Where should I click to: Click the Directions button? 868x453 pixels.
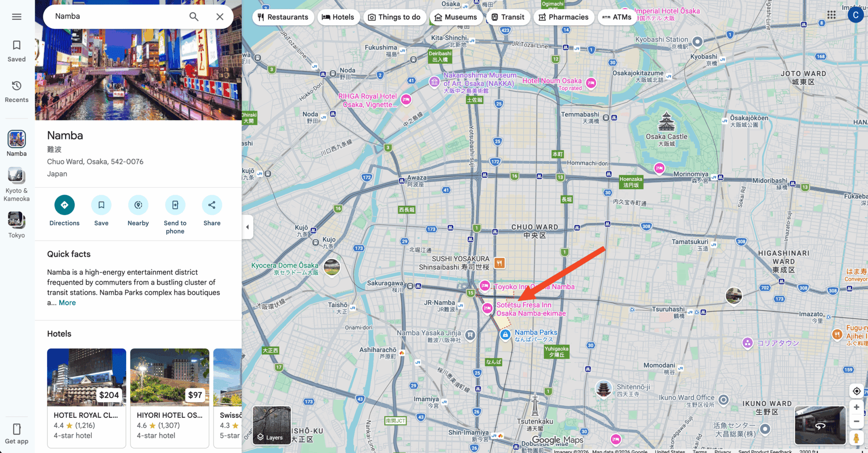click(64, 205)
